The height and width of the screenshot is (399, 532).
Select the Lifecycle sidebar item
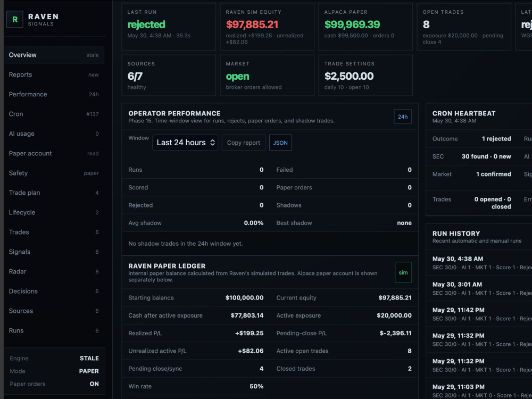tap(54, 212)
